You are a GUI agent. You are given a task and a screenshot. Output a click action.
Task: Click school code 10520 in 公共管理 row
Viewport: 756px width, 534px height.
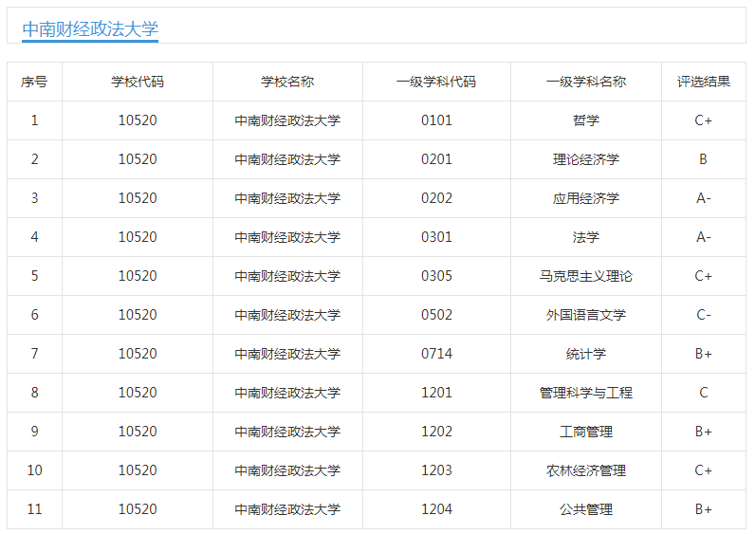(x=138, y=509)
